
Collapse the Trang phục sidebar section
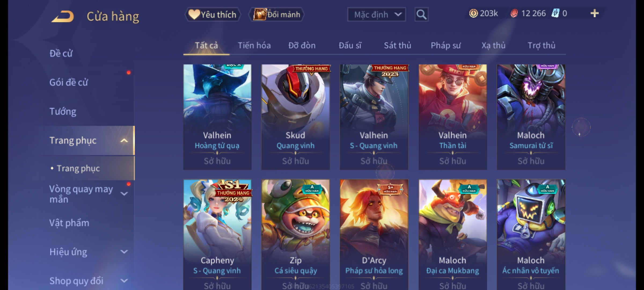tap(124, 140)
